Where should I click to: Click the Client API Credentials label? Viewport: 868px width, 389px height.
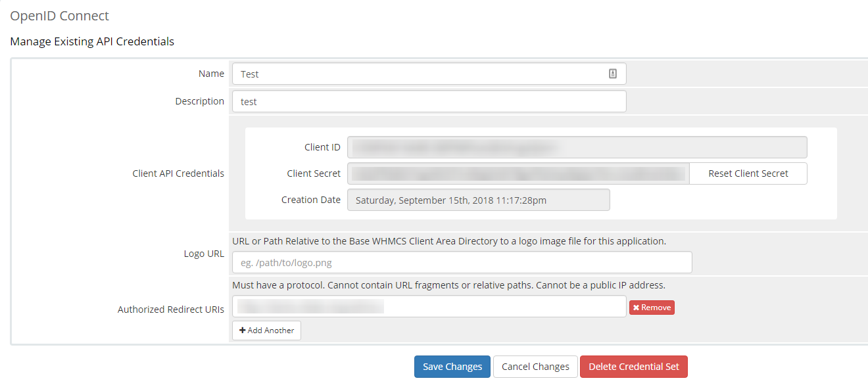(x=178, y=173)
